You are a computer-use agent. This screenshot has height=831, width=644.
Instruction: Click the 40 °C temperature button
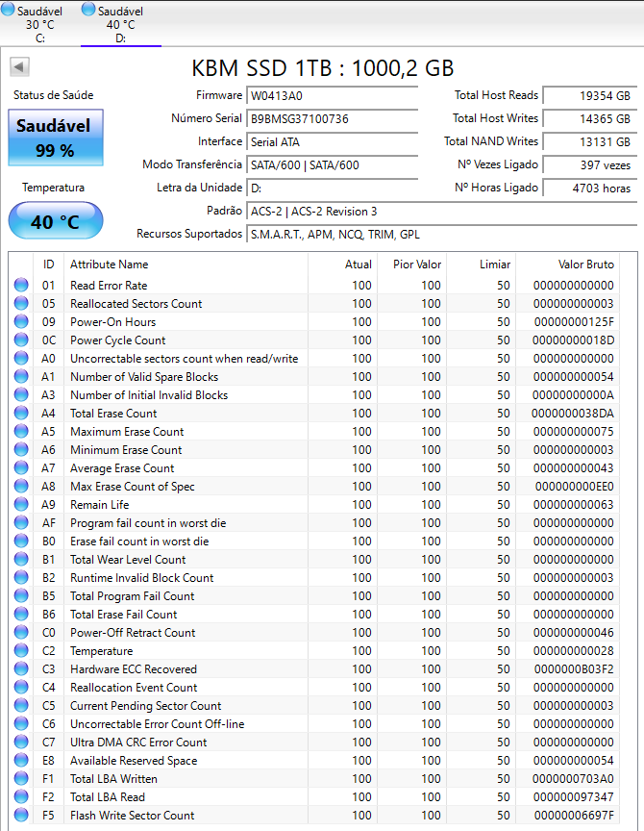pyautogui.click(x=56, y=220)
